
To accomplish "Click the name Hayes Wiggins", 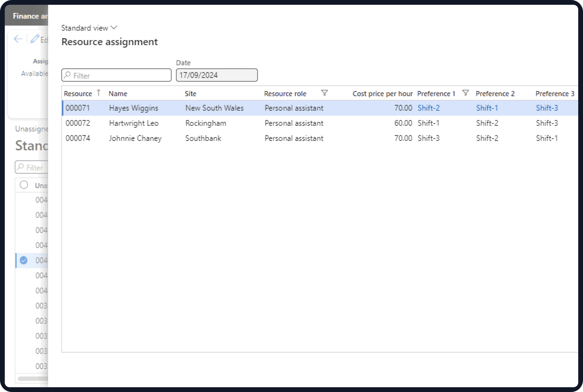I will 134,108.
